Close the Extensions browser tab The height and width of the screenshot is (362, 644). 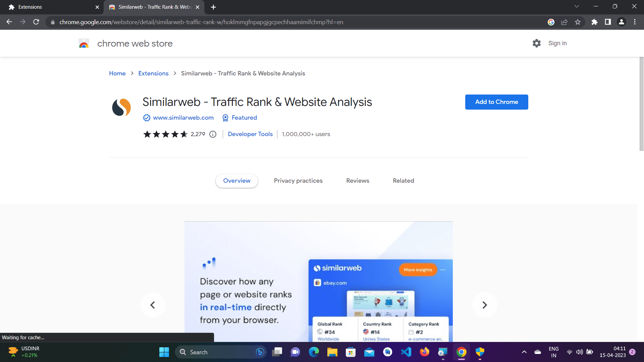click(97, 7)
